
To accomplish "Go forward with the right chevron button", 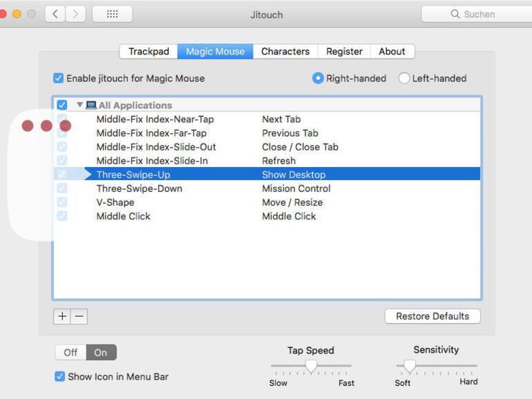I will tap(75, 14).
